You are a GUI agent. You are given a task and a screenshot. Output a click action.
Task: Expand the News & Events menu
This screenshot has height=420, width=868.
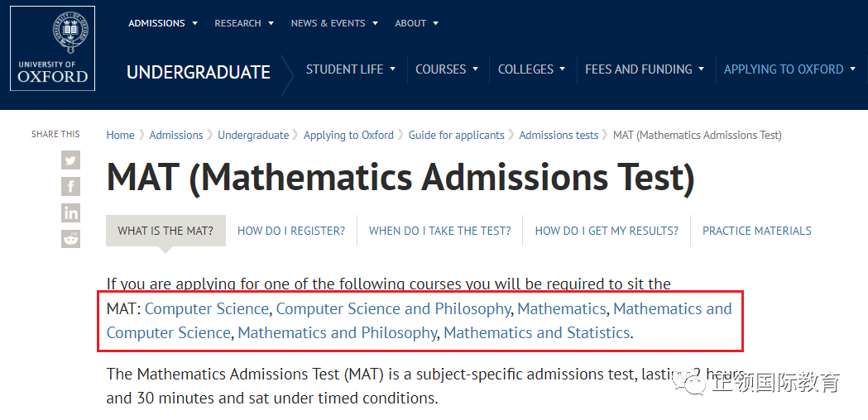pos(334,23)
